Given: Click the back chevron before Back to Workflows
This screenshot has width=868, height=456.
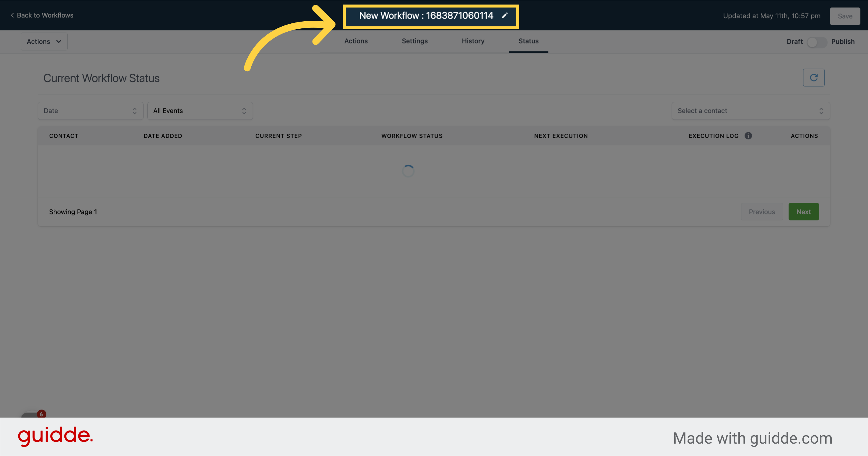Looking at the screenshot, I should coord(12,15).
